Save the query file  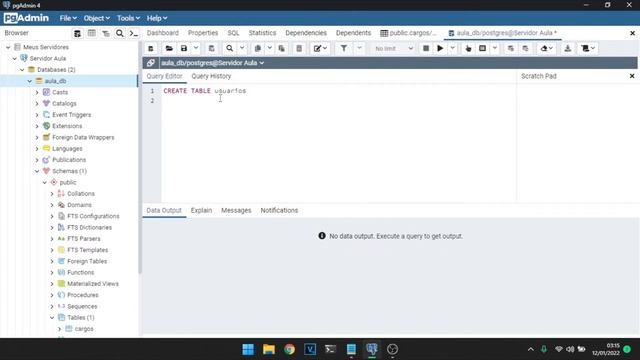pyautogui.click(x=184, y=49)
